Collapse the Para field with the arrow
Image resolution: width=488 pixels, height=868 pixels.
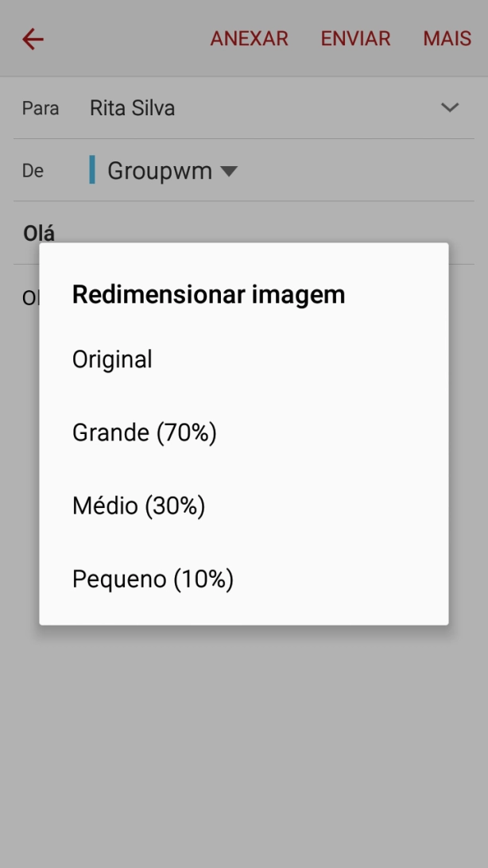click(449, 107)
